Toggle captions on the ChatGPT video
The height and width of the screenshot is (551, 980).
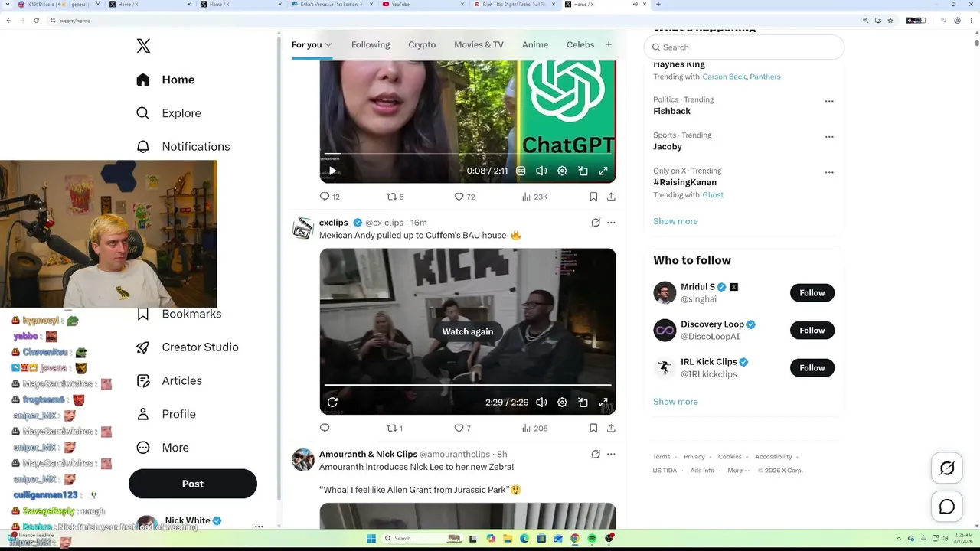point(521,171)
